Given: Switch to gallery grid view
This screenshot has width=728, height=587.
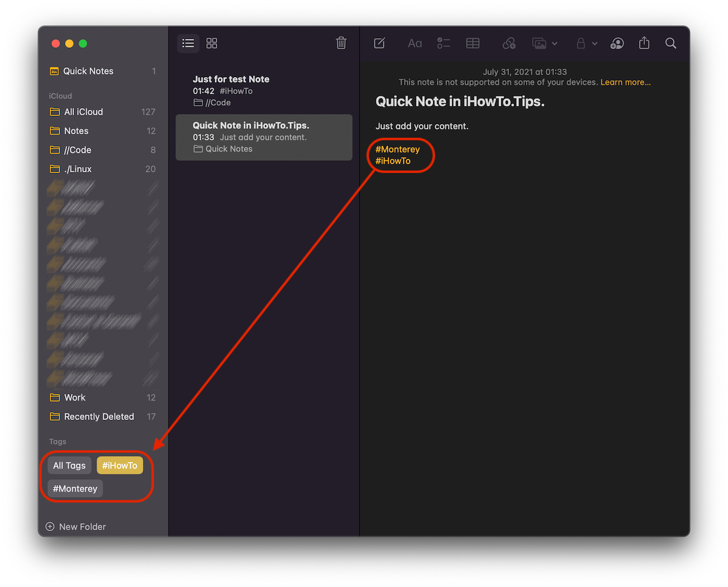Looking at the screenshot, I should [x=212, y=43].
